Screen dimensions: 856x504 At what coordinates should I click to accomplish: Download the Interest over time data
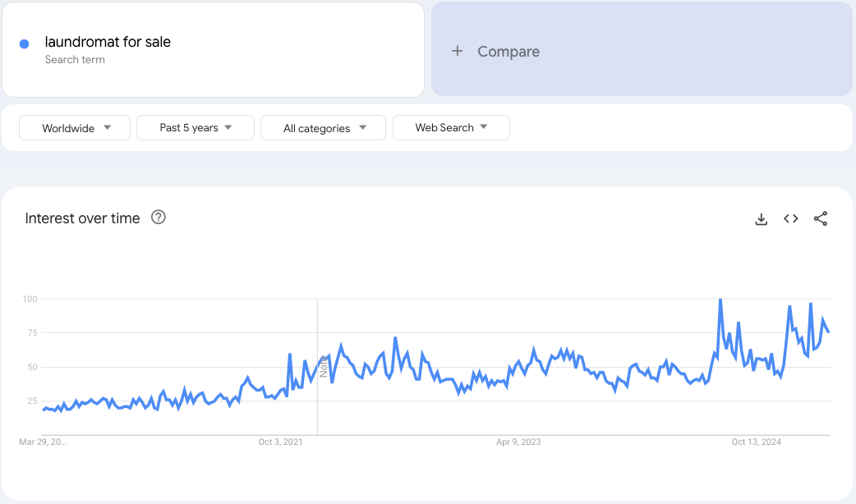[x=762, y=218]
